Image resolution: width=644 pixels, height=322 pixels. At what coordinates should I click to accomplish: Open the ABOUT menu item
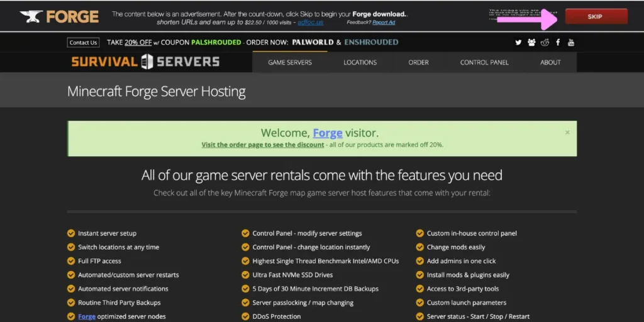(x=550, y=62)
